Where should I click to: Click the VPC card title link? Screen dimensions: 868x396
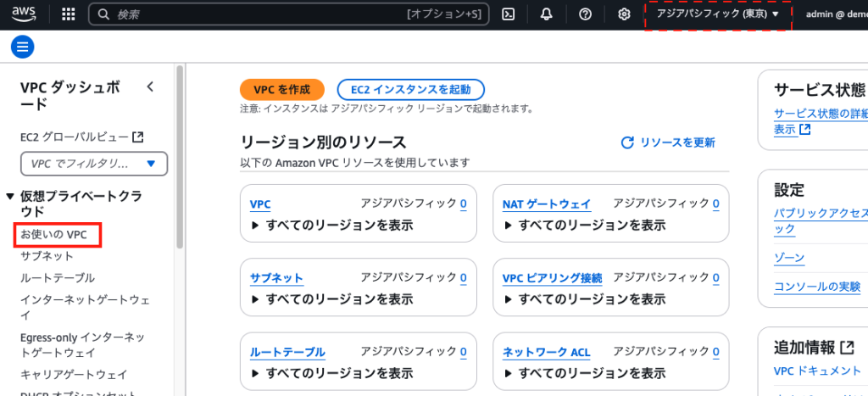260,204
